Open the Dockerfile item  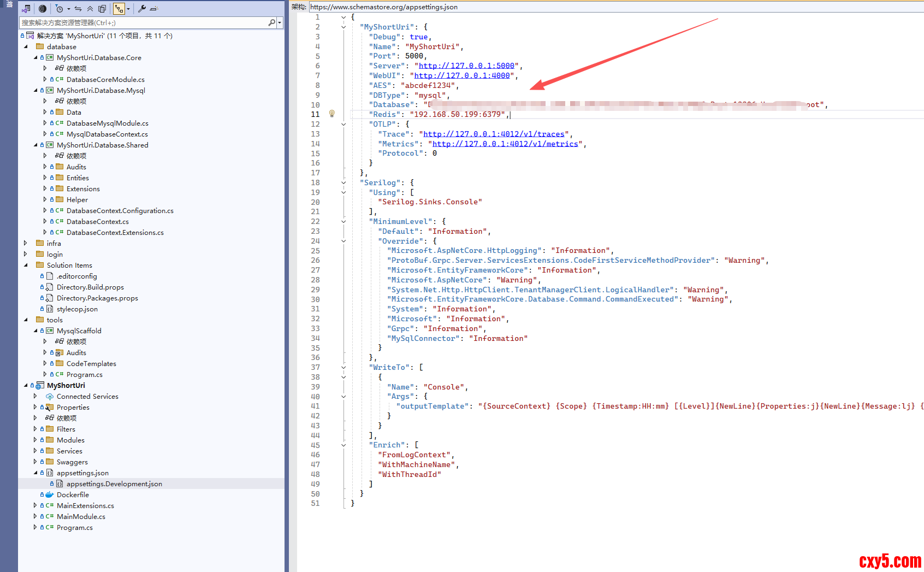(x=73, y=494)
